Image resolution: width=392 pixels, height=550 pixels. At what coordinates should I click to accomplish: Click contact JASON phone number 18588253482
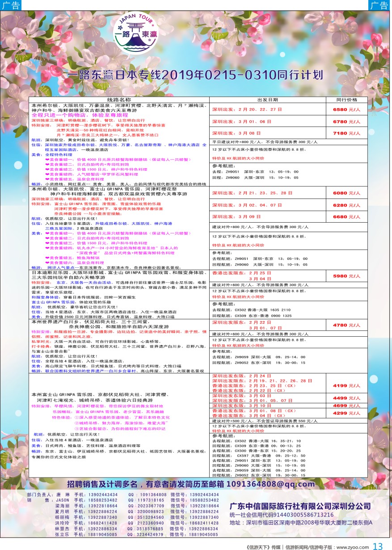pyautogui.click(x=103, y=500)
